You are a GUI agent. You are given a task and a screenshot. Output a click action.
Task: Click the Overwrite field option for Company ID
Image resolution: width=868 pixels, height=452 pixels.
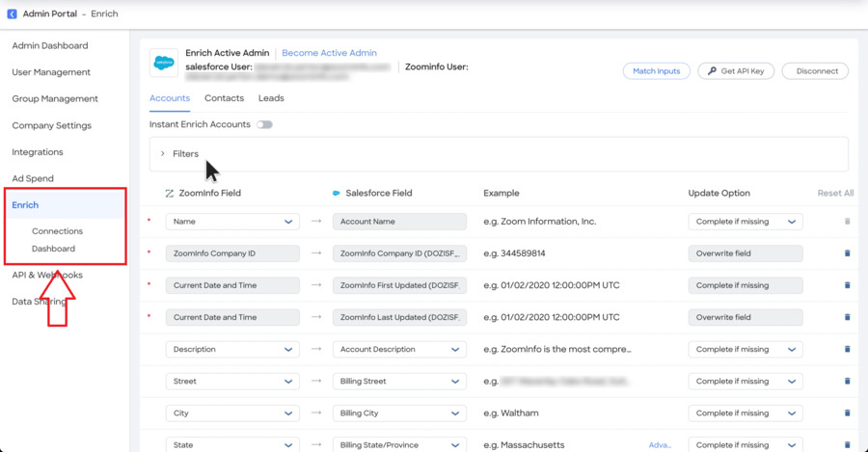[x=746, y=253]
